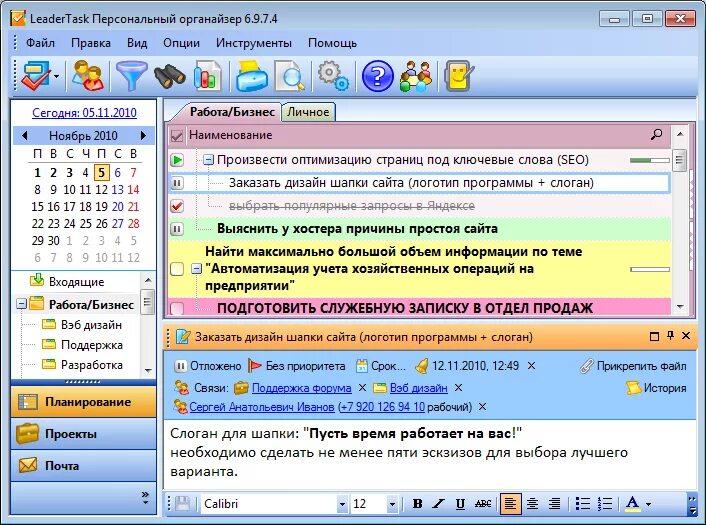Pin the task details panel
Viewport: 706px width, 525px height.
click(670, 335)
